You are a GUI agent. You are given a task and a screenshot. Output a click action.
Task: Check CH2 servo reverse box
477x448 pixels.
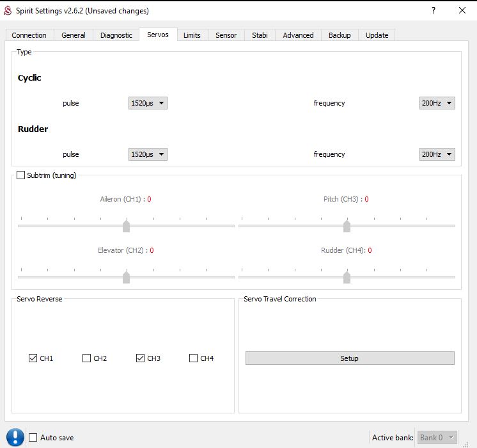[87, 358]
